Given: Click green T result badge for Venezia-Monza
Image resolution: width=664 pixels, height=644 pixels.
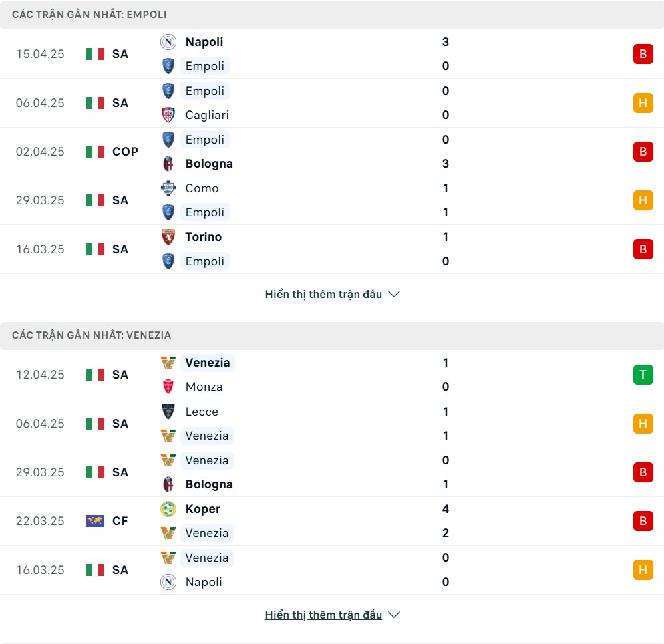Looking at the screenshot, I should [643, 375].
